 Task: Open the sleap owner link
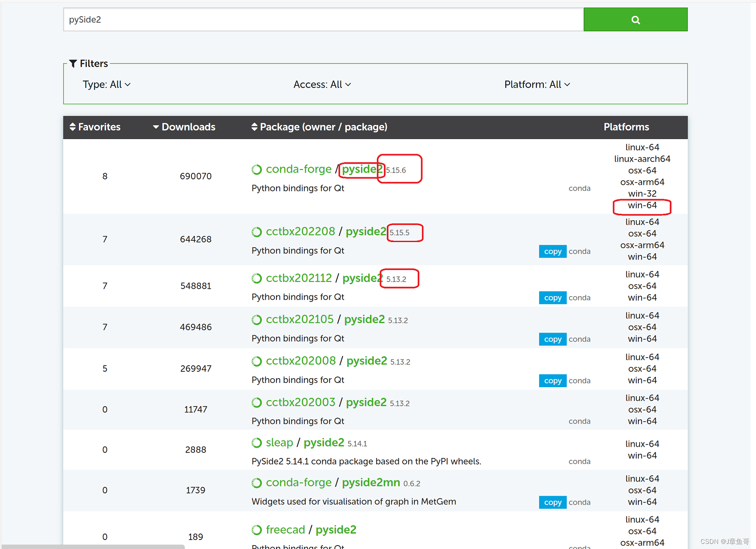tap(279, 443)
